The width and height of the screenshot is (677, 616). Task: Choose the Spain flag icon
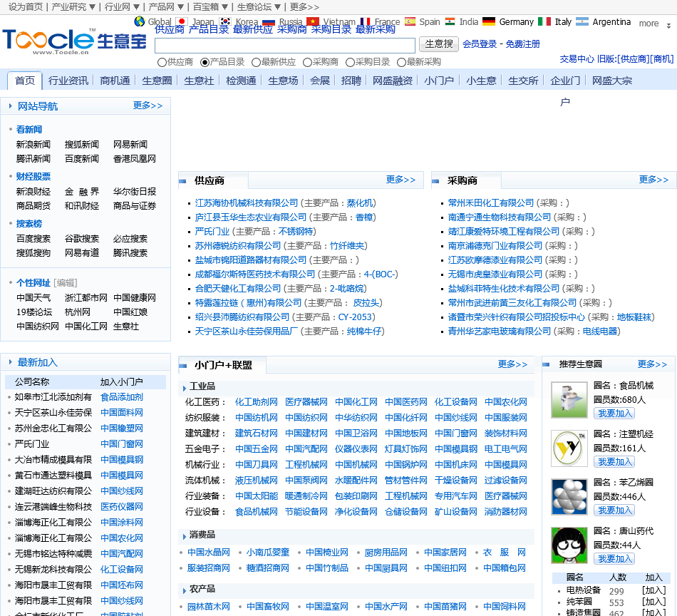click(x=410, y=21)
